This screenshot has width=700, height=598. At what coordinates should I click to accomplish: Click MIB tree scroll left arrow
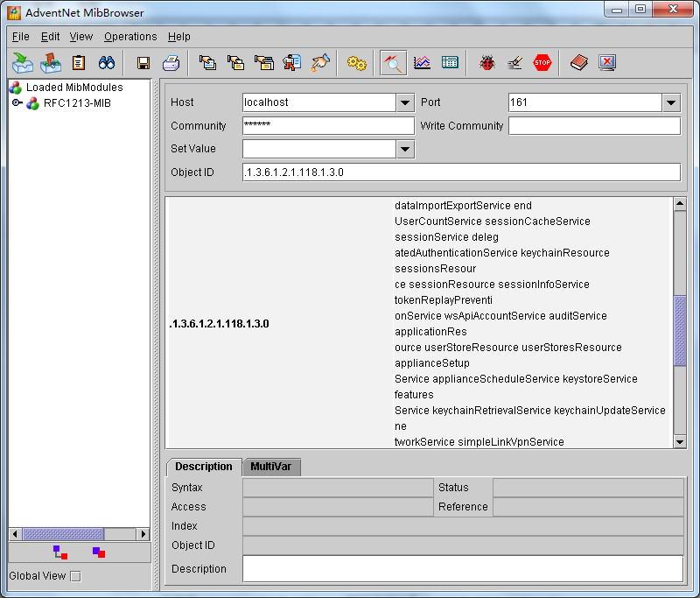click(15, 534)
